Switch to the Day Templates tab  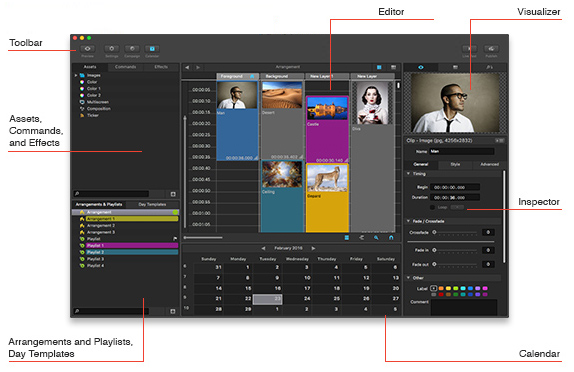152,204
